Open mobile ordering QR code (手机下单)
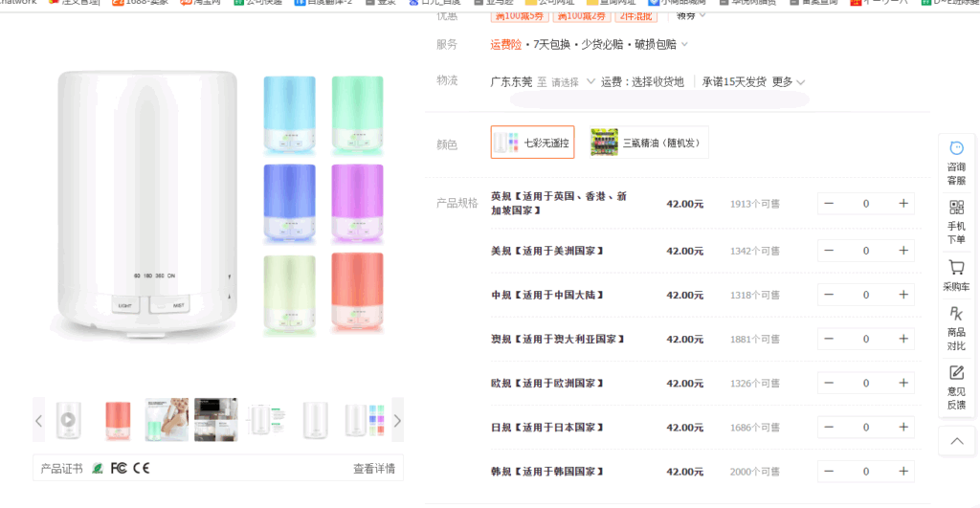Image resolution: width=980 pixels, height=508 pixels. point(956,222)
